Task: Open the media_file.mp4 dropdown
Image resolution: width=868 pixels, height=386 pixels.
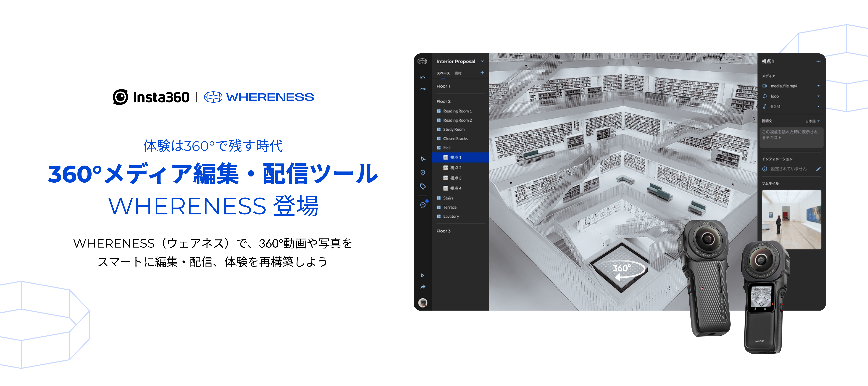Action: point(819,86)
